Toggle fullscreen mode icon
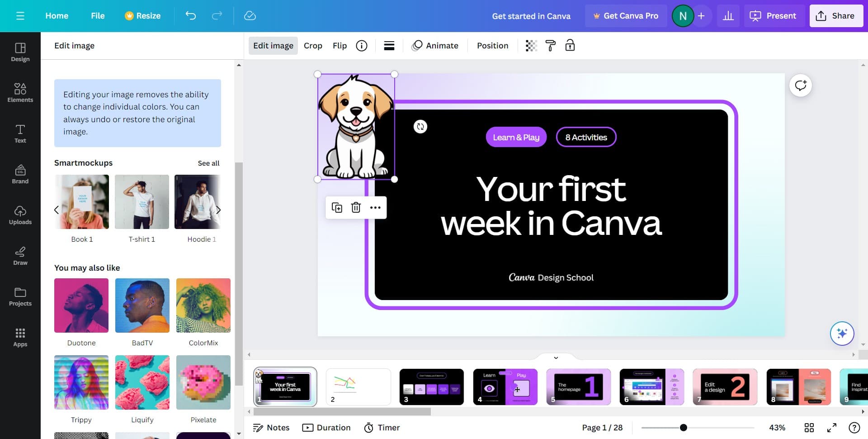Viewport: 868px width, 439px height. [x=831, y=428]
